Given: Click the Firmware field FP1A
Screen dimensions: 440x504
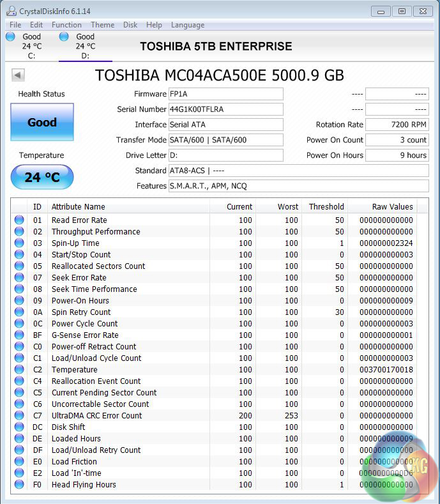Looking at the screenshot, I should point(226,94).
